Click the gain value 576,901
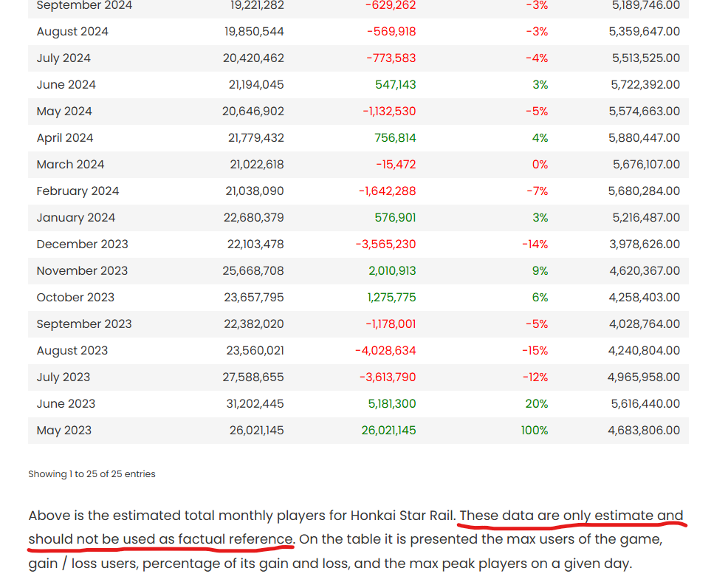This screenshot has width=728, height=585. coord(395,217)
